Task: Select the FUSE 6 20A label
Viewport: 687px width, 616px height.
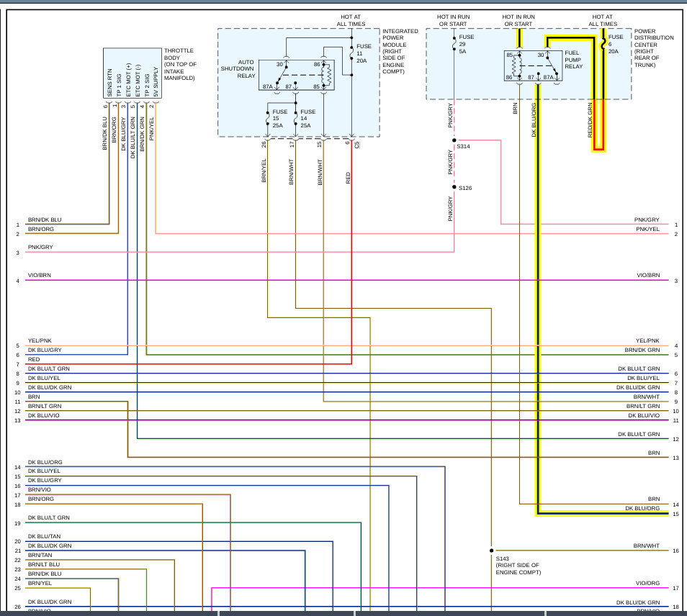Action: click(x=615, y=44)
